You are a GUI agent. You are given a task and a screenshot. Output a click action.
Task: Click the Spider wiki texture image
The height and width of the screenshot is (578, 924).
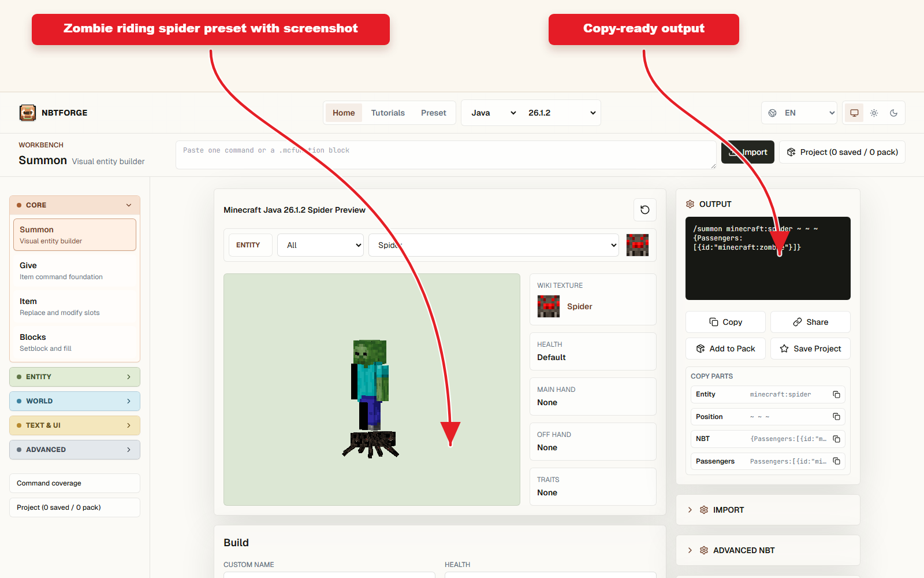click(x=549, y=306)
